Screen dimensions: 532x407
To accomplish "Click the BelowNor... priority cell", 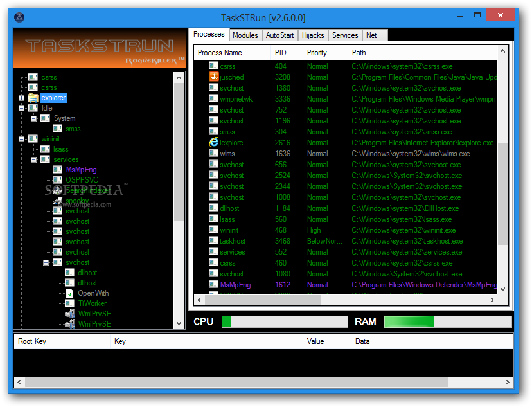I will 324,241.
